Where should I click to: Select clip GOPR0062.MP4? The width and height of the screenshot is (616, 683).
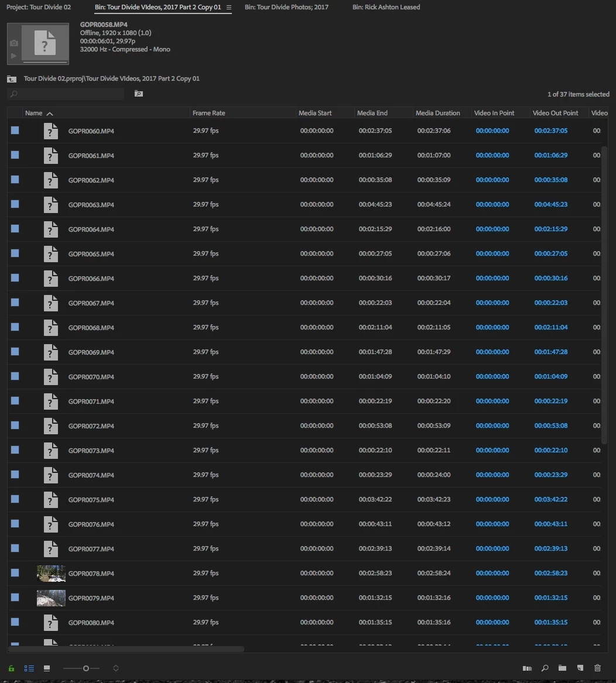pos(91,180)
